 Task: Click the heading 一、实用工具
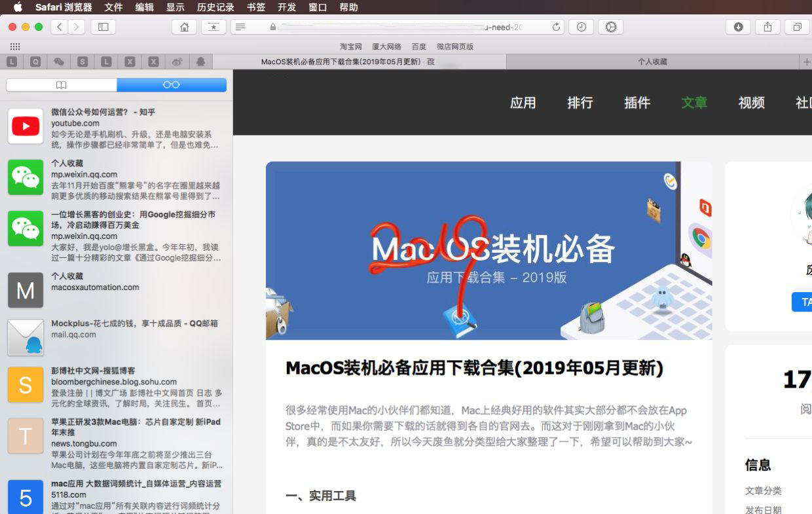click(x=321, y=496)
